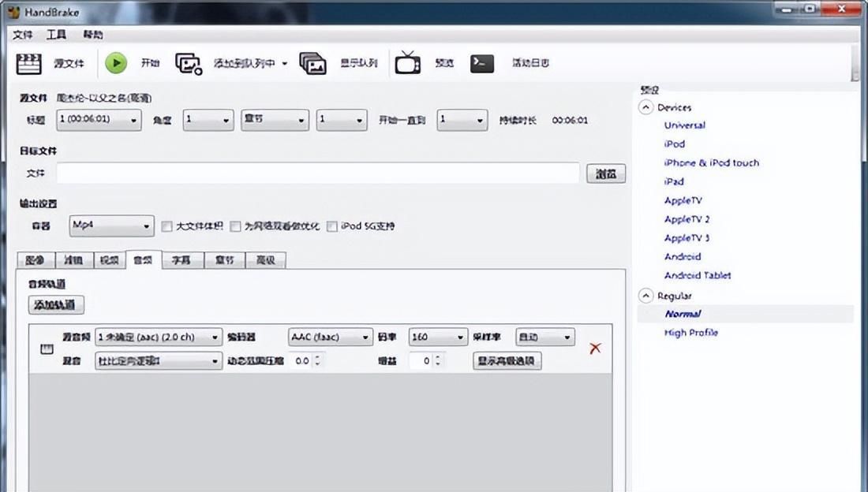Click the destination file path field
This screenshot has width=868, height=492.
(x=318, y=173)
